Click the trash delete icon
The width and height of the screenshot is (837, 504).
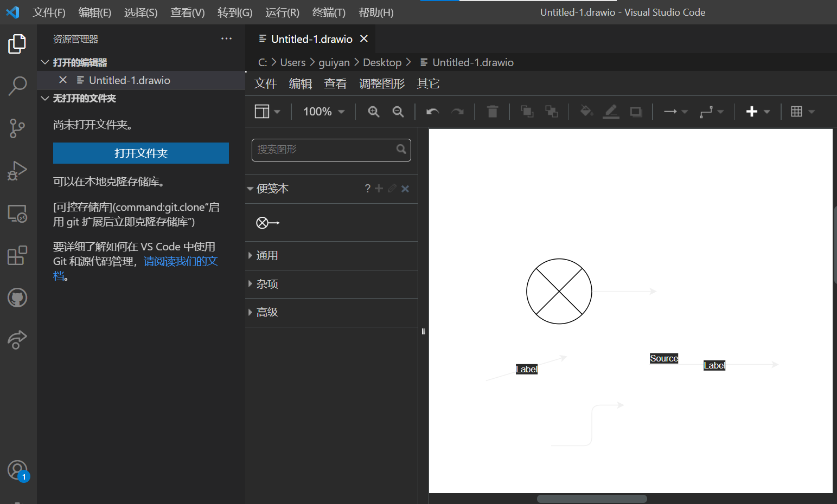click(x=492, y=111)
